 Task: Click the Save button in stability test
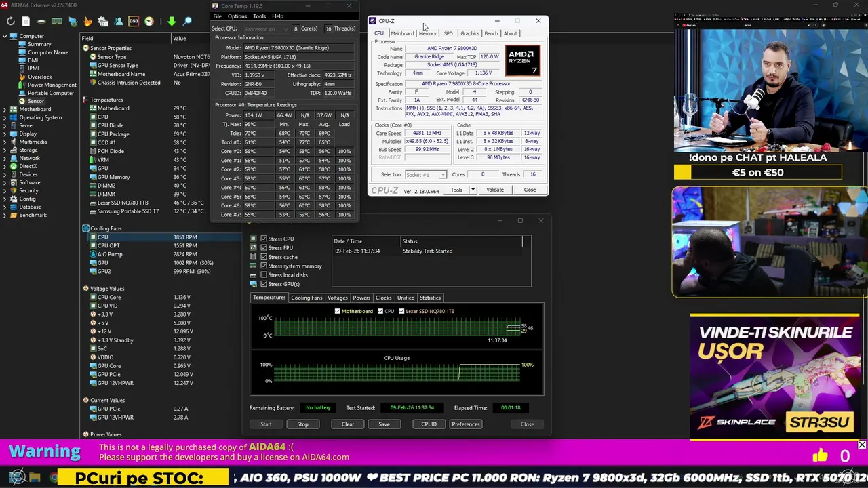(384, 424)
